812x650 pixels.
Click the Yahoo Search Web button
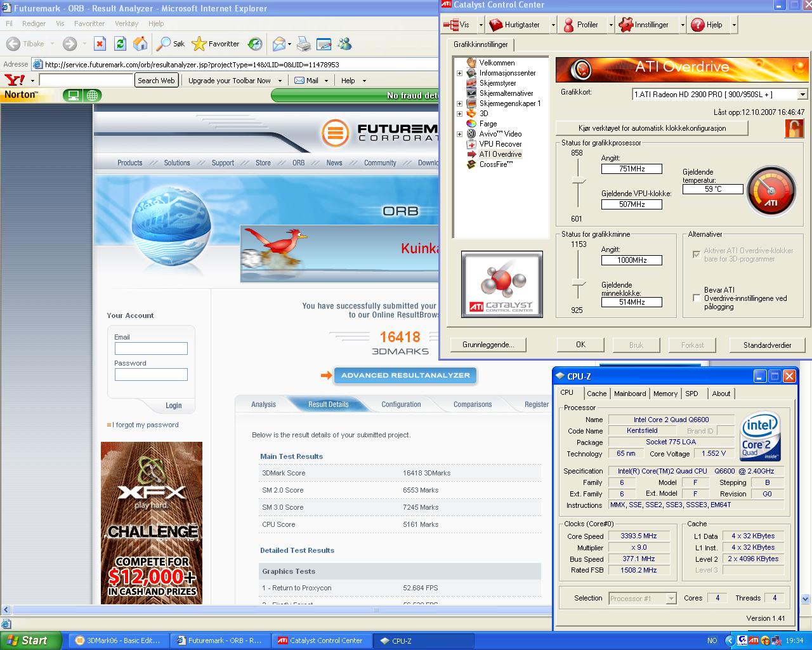[156, 81]
